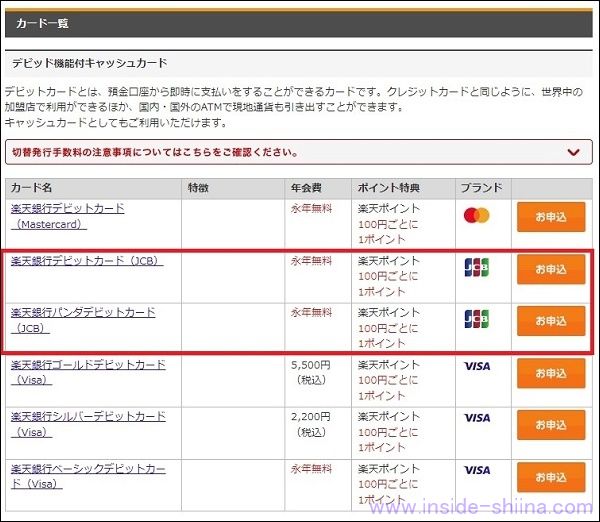This screenshot has width=600, height=522.
Task: Expand the 切替発行手数料の注意事項 chevron
Action: (x=573, y=152)
